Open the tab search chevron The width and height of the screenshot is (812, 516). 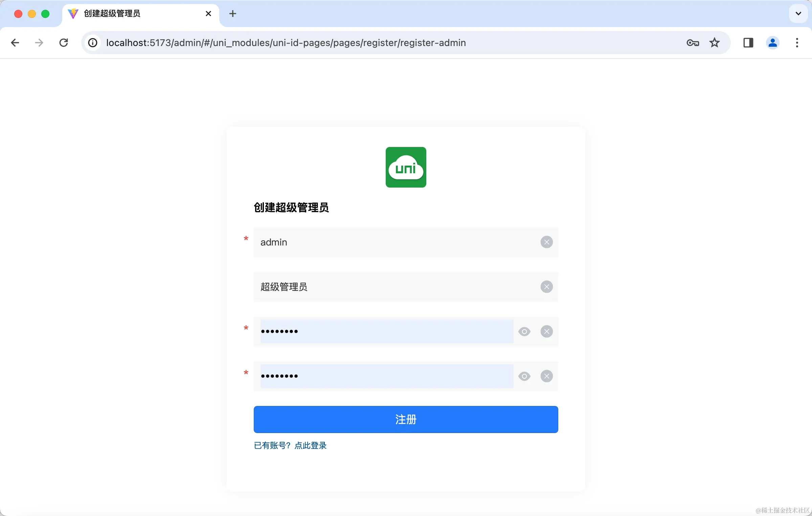click(798, 14)
